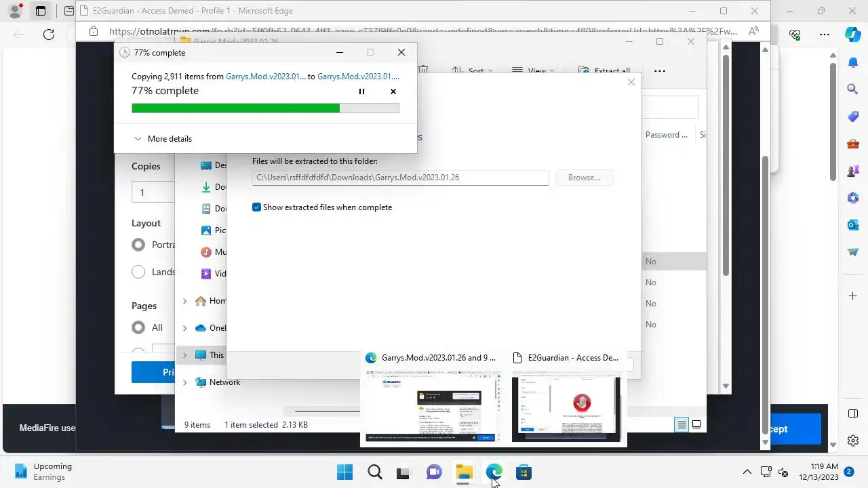This screenshot has width=868, height=488.
Task: Toggle Edge sidebar layout button
Action: click(853, 413)
